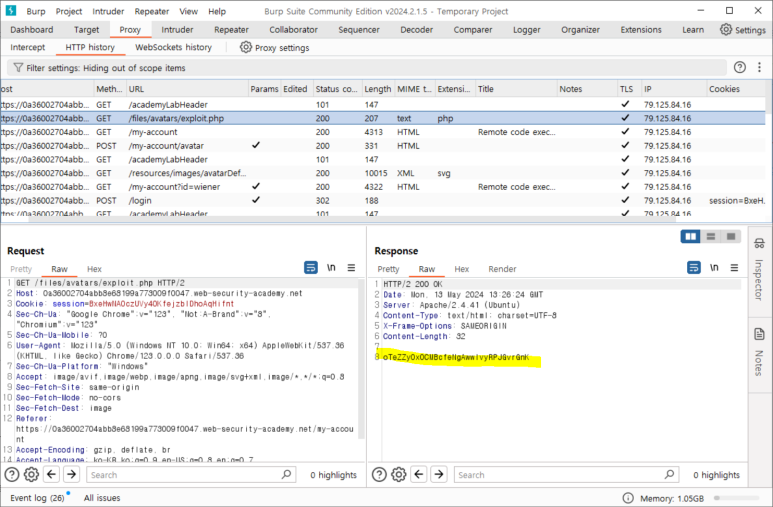Click Response search magnifier icon
This screenshot has width=773, height=507.
point(669,474)
